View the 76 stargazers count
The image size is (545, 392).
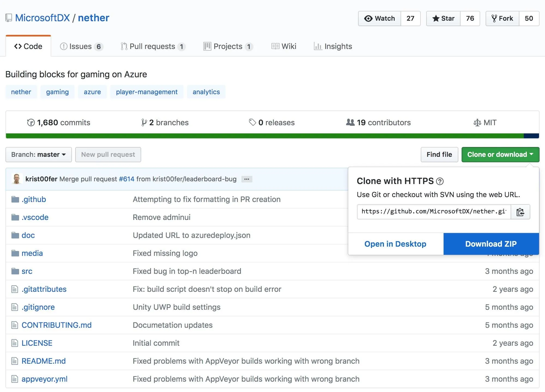pyautogui.click(x=470, y=19)
